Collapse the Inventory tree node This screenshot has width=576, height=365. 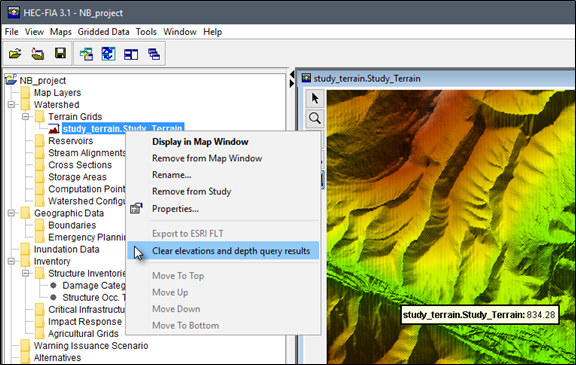[x=11, y=261]
